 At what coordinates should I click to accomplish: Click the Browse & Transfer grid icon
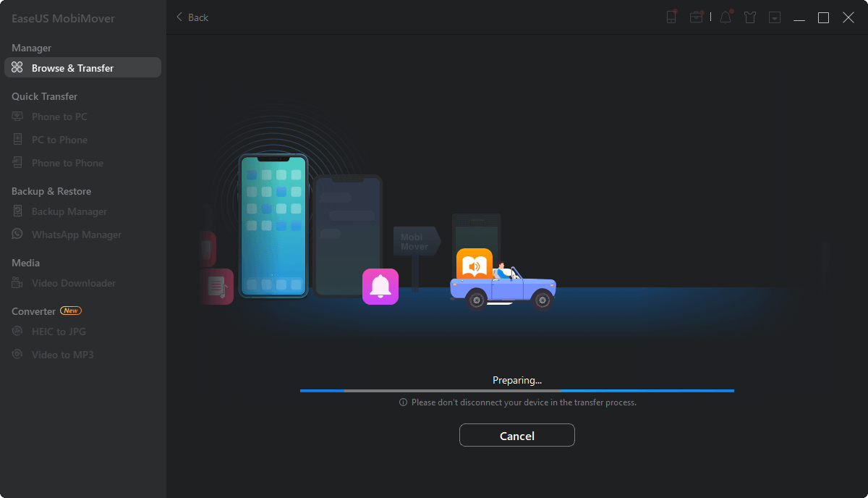pos(17,68)
